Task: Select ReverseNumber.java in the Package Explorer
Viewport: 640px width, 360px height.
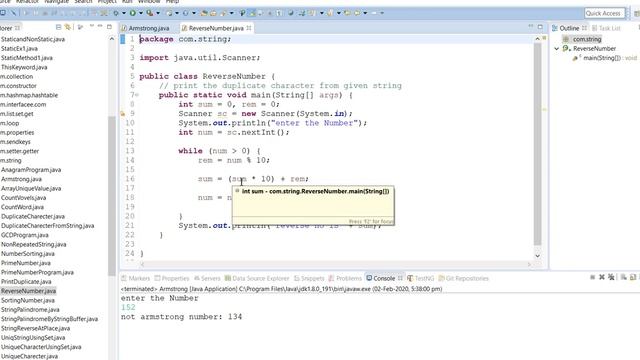Action: [x=28, y=291]
